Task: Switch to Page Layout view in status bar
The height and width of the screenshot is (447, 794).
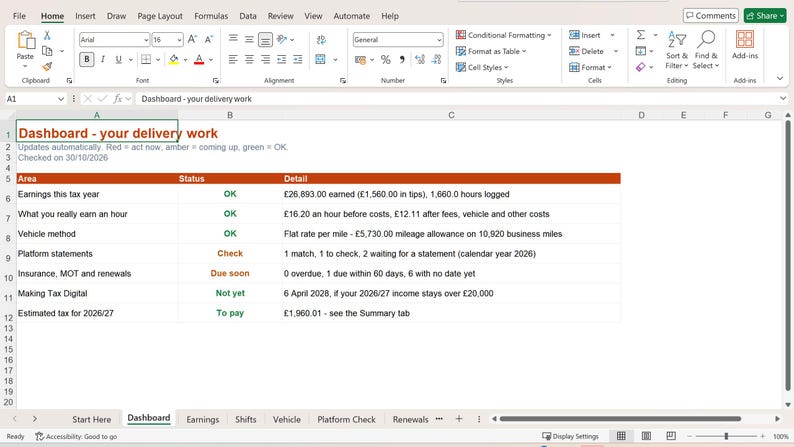Action: pos(646,436)
